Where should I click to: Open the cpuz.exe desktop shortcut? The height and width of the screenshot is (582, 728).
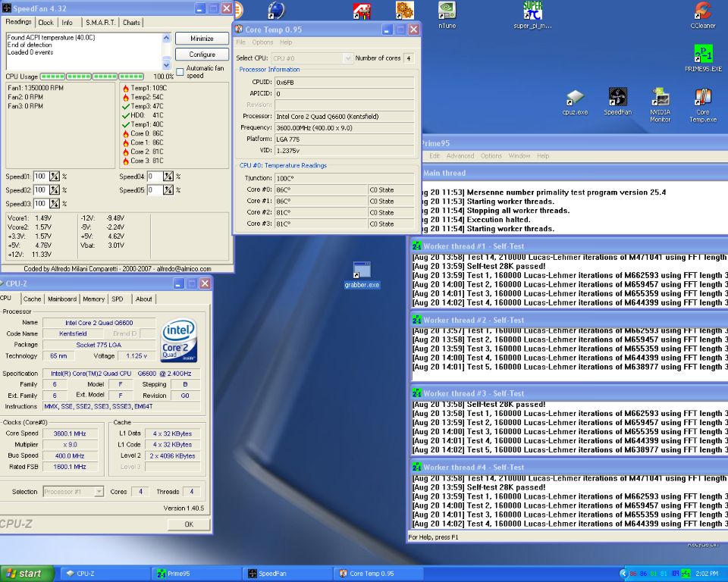coord(576,99)
